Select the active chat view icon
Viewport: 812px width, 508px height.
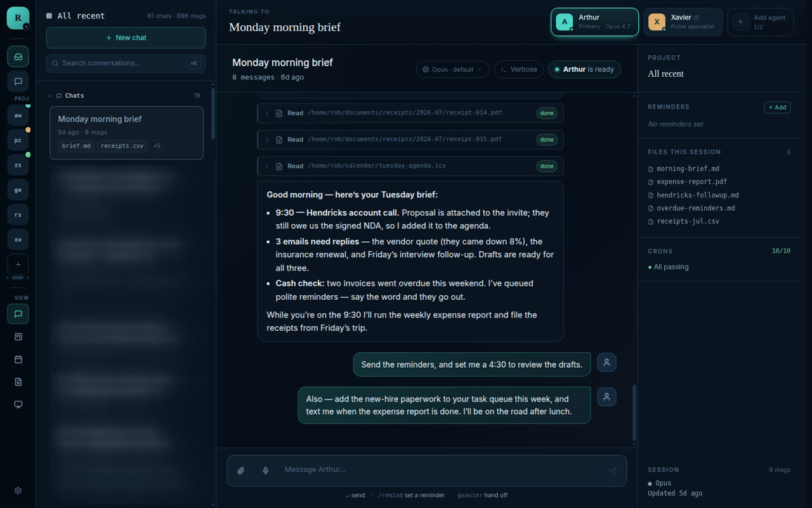18,314
